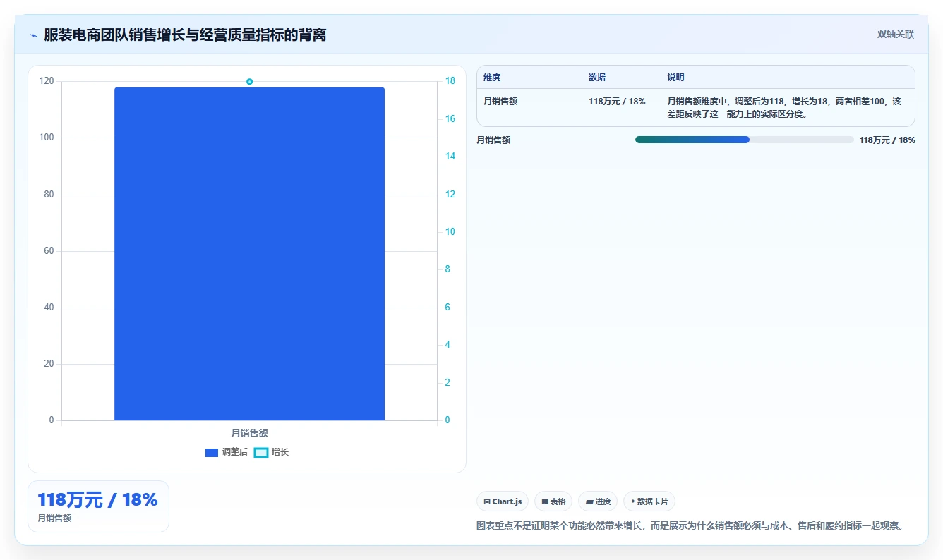
Task: Click the blue 月销售额 bar in chart
Action: point(250,254)
